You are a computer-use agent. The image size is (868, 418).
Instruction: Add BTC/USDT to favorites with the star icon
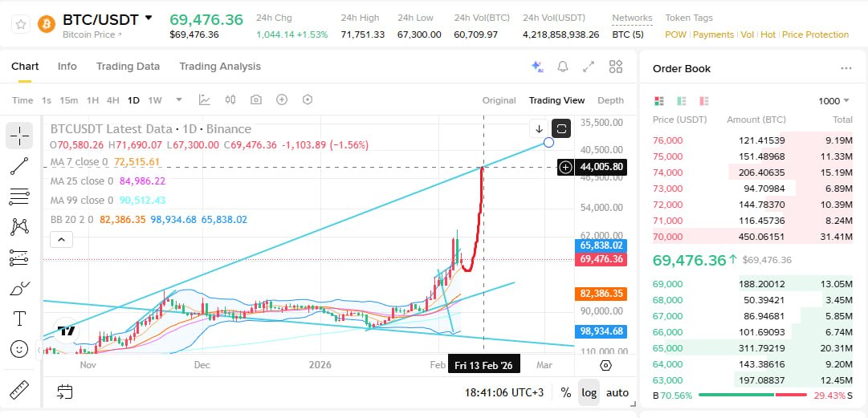pos(21,25)
